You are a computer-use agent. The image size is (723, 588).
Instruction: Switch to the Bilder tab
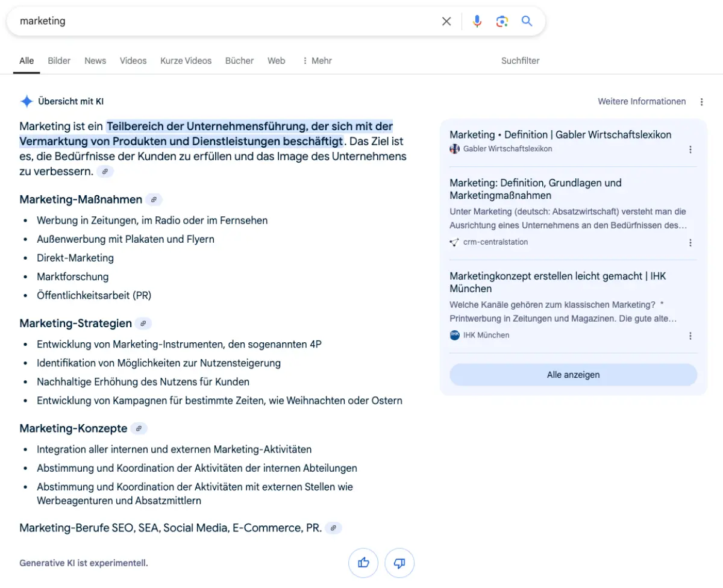(x=59, y=61)
